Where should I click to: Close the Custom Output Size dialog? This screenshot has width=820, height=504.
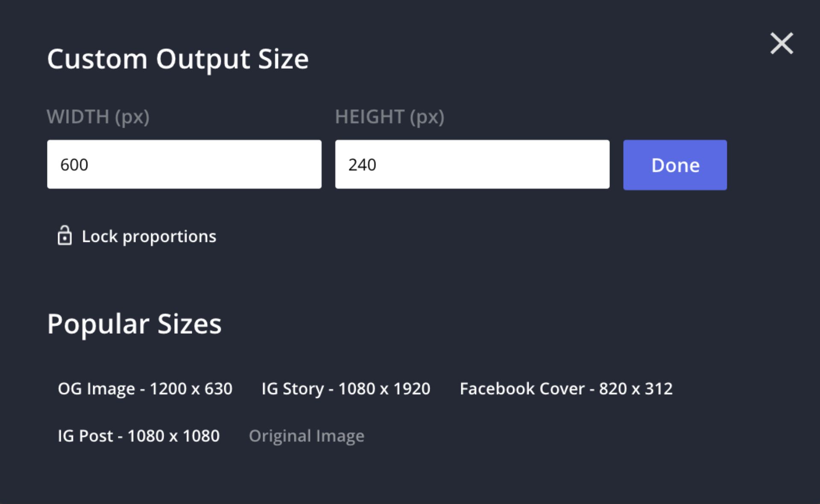coord(781,43)
